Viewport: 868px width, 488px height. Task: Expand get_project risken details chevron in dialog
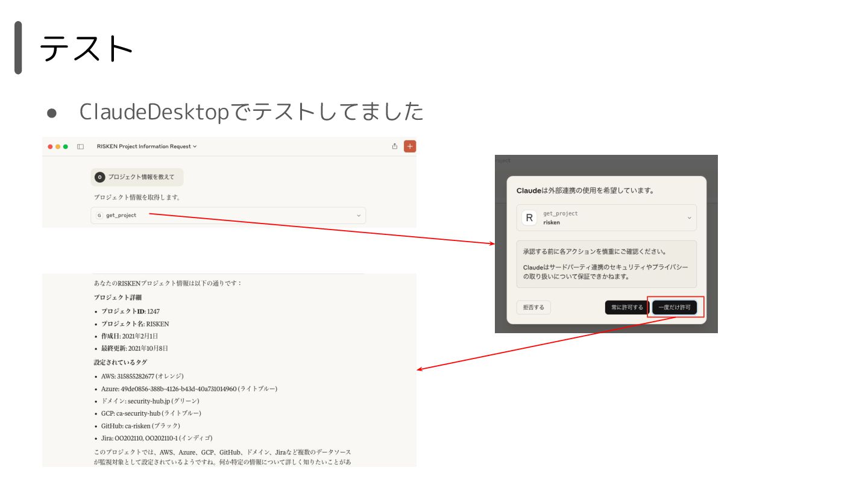coord(690,217)
